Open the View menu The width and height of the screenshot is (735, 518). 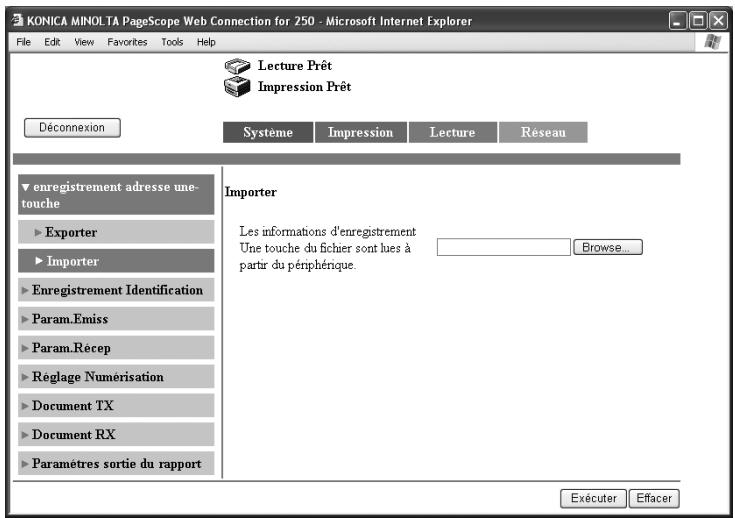84,42
